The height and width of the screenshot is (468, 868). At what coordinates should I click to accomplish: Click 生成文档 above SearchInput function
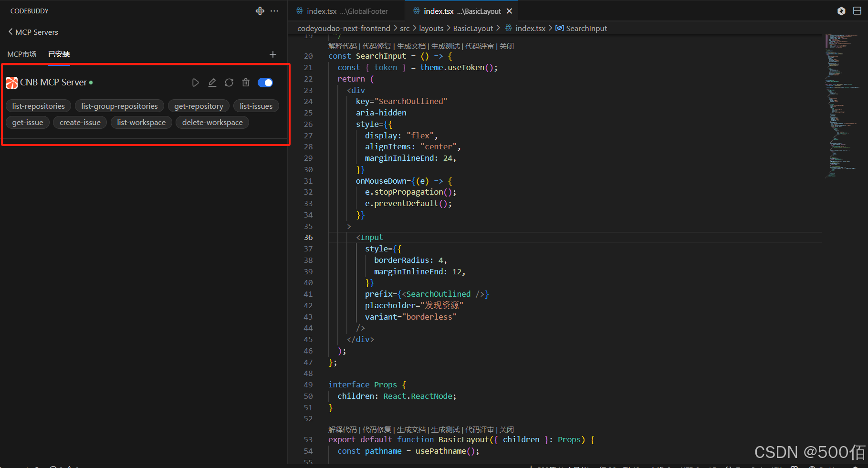pos(411,46)
